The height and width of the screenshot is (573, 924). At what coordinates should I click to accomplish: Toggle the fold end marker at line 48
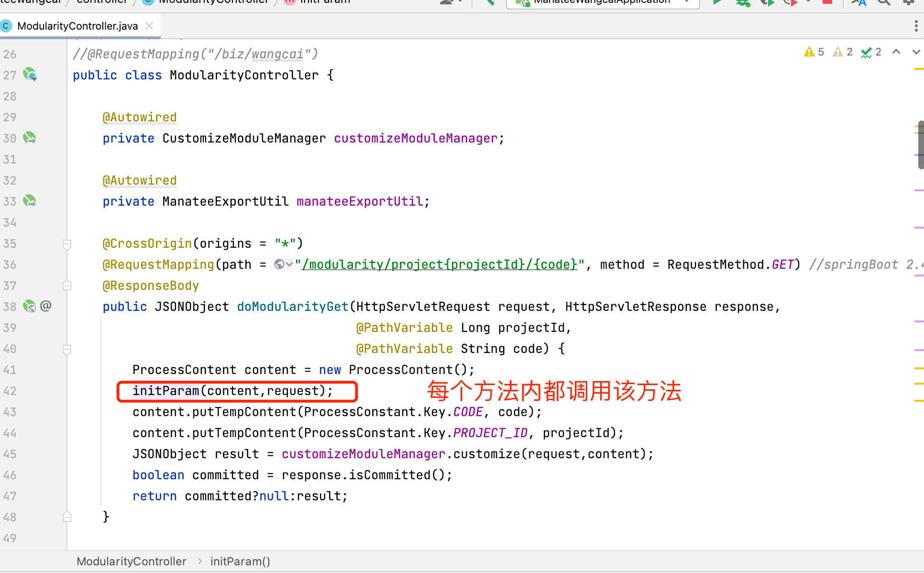pos(67,517)
